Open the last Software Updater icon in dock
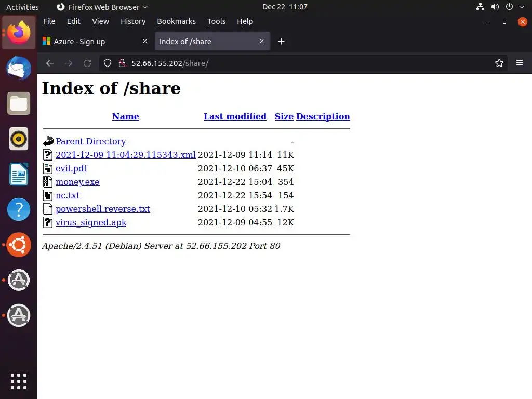Screen dimensions: 532x399 (x=19, y=315)
